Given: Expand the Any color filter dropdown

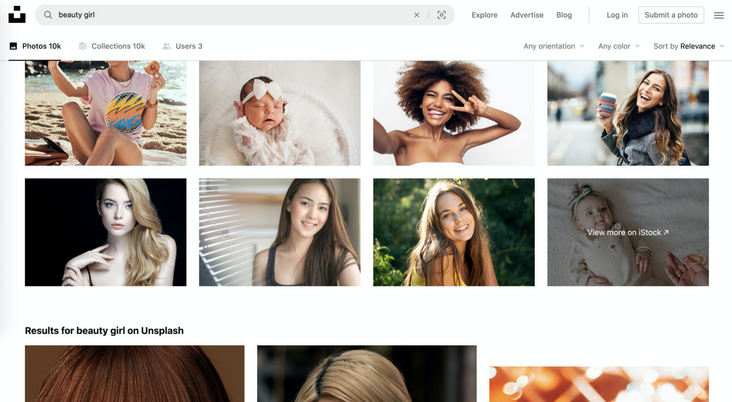Looking at the screenshot, I should [x=619, y=46].
